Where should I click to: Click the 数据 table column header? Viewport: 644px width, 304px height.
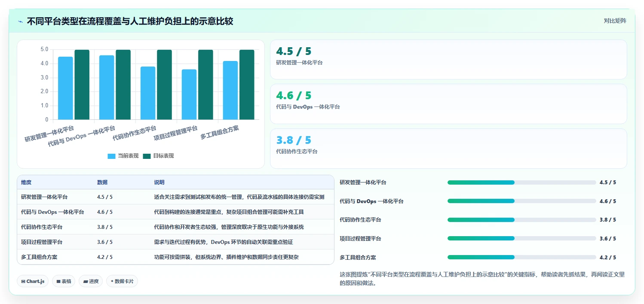pos(102,182)
